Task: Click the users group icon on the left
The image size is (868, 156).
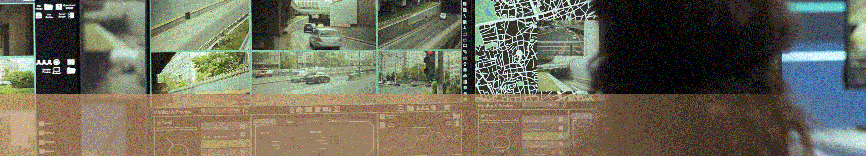Action: [44, 62]
